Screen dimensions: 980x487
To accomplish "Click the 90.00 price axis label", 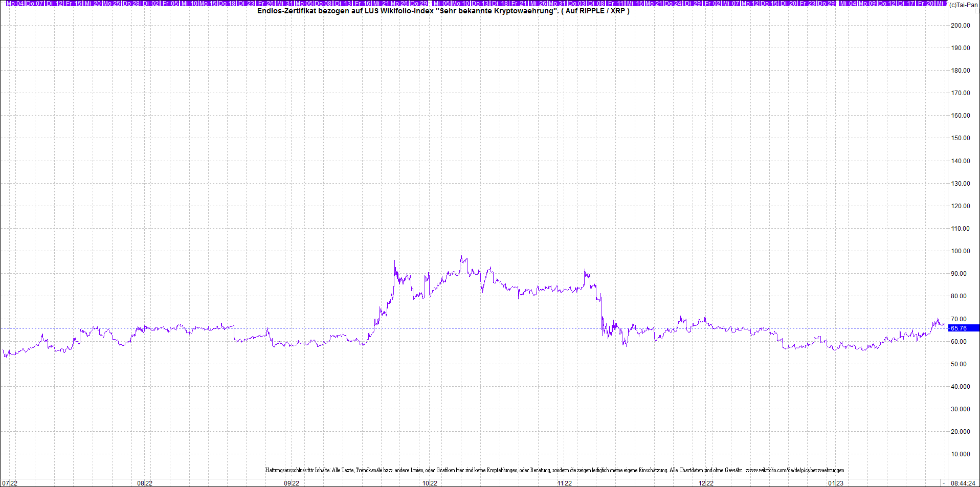I will click(959, 273).
